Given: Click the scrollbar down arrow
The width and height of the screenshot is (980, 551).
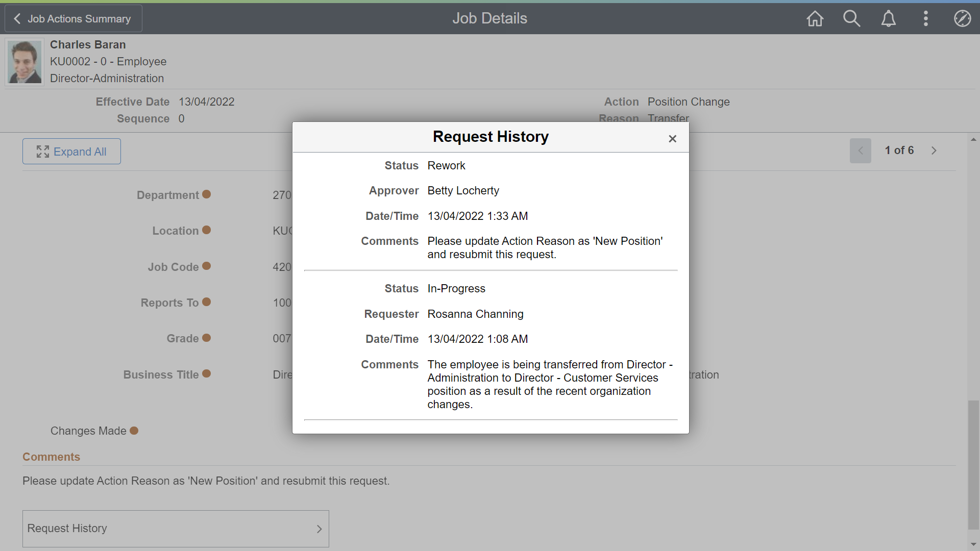Looking at the screenshot, I should click(973, 544).
